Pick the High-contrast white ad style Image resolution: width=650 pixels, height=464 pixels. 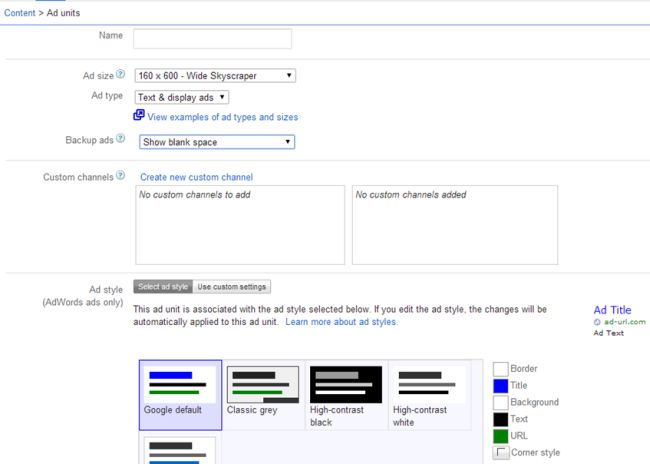(429, 395)
